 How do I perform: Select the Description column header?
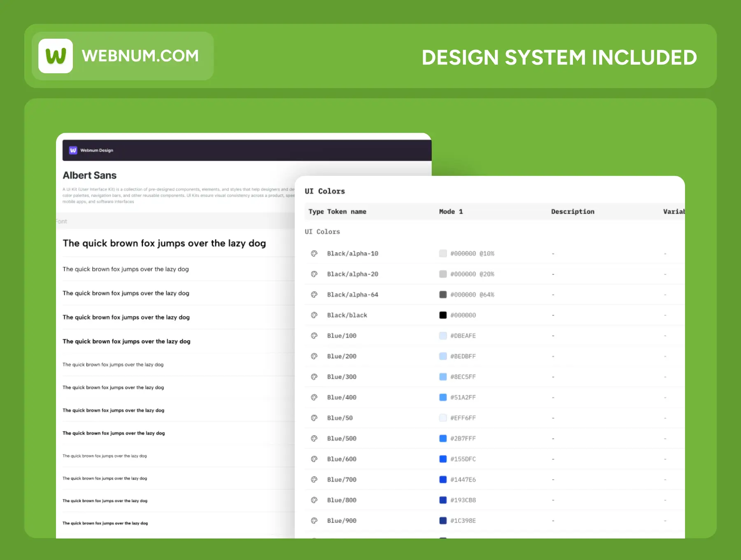coord(573,212)
